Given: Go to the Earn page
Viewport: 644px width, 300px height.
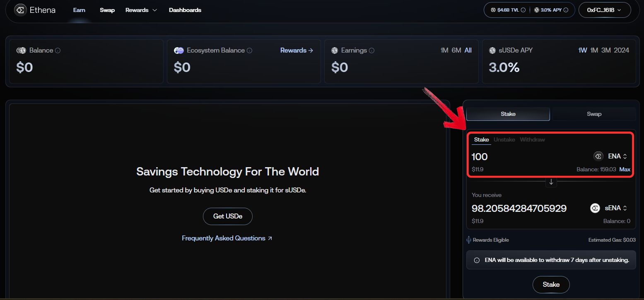Looking at the screenshot, I should pos(79,10).
